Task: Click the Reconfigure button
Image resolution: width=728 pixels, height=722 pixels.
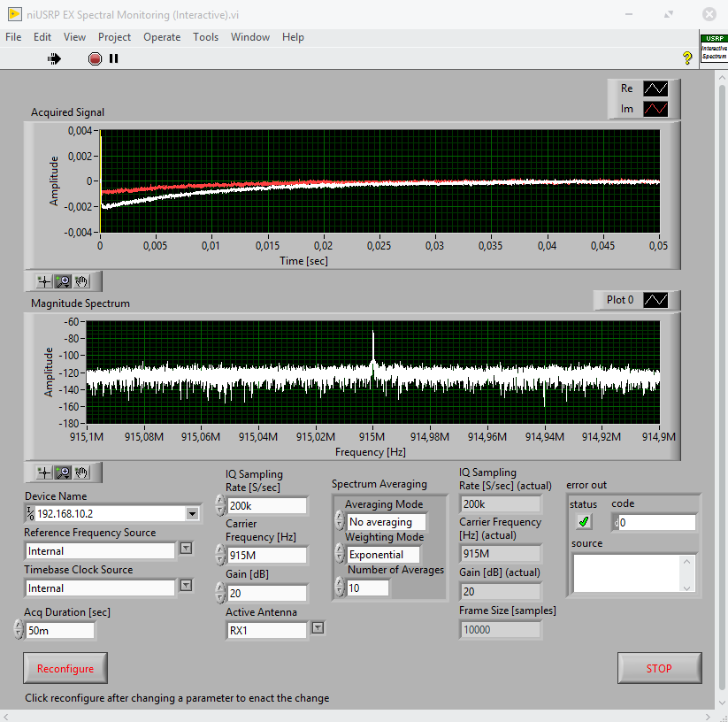Action: click(65, 668)
